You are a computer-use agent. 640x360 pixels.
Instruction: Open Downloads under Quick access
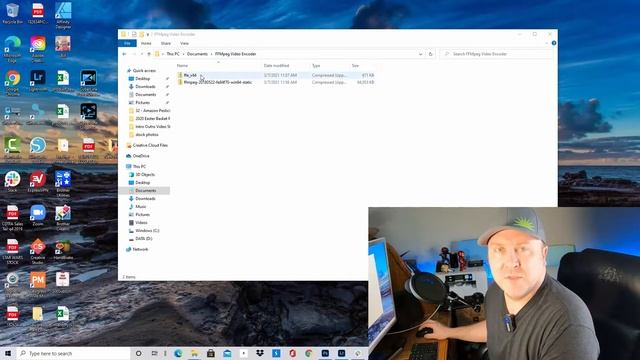(145, 87)
